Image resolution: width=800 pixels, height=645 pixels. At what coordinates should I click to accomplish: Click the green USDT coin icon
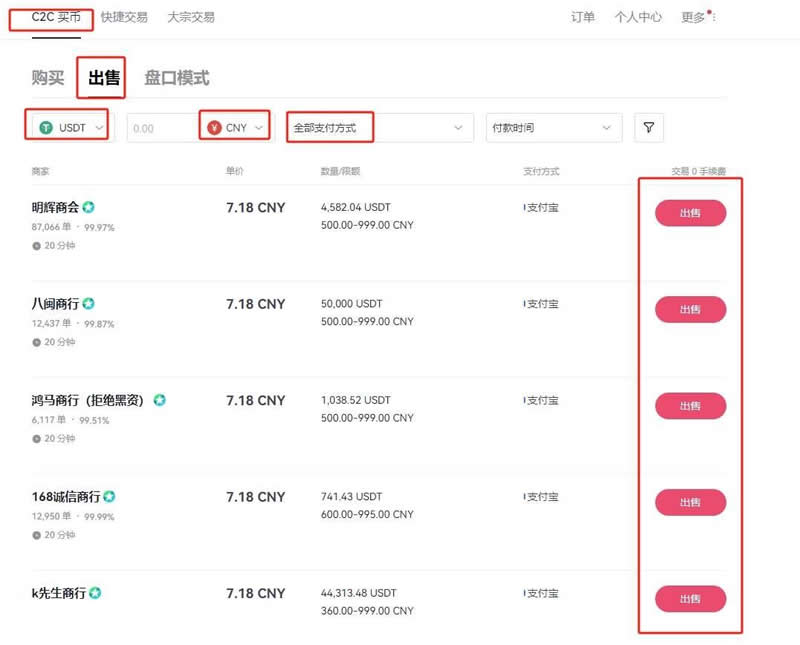46,128
